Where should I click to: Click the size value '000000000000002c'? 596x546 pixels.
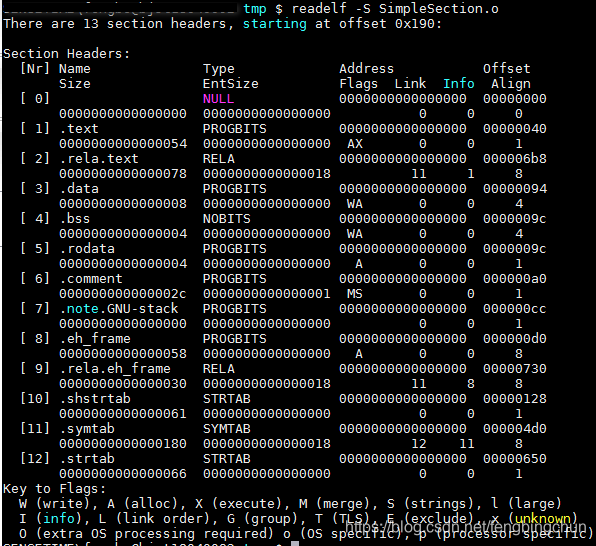123,294
